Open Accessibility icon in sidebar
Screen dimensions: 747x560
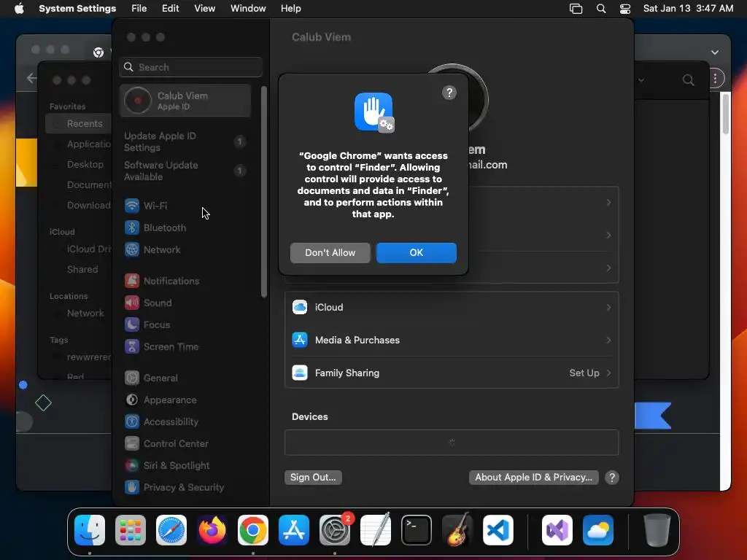[x=132, y=422]
